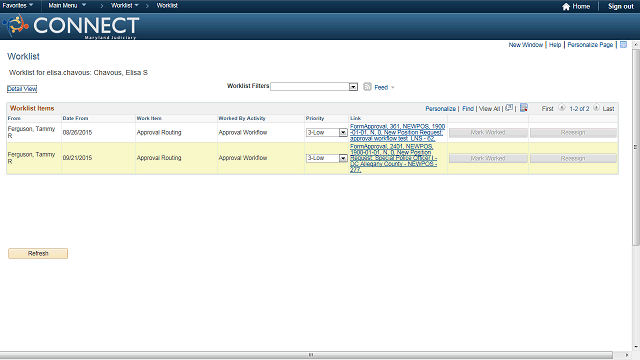Open FormApproval 2401 NEWPOS link
The width and height of the screenshot is (640, 360).
[x=393, y=158]
